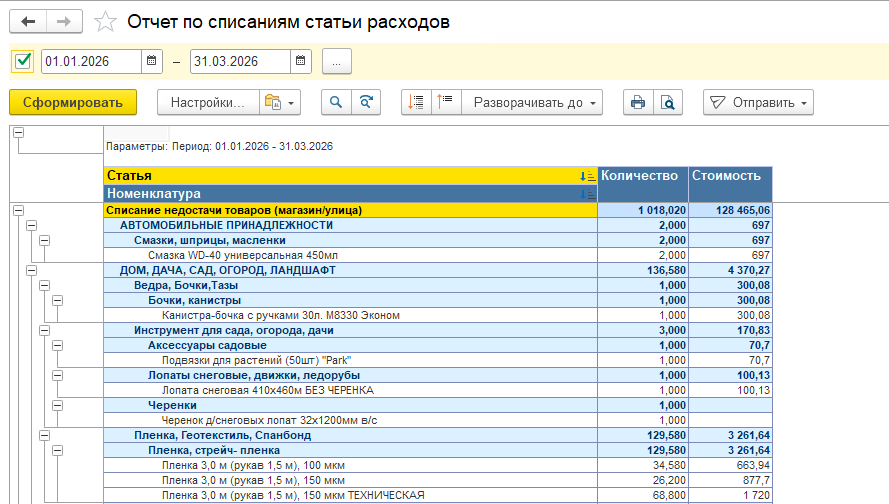Collapse ДОМ, ДАЧА, САД, ОГОРОД group
Screen dimensions: 889x504
click(32, 270)
